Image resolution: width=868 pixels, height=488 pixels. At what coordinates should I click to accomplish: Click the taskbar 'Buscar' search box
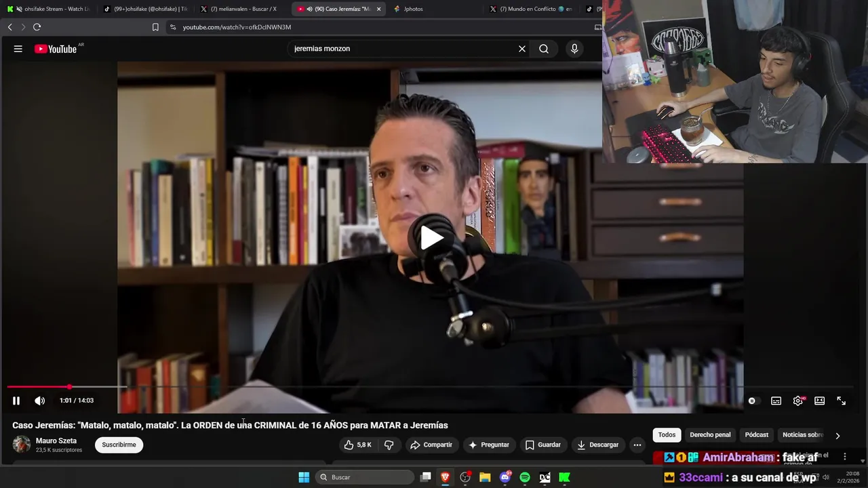point(365,477)
